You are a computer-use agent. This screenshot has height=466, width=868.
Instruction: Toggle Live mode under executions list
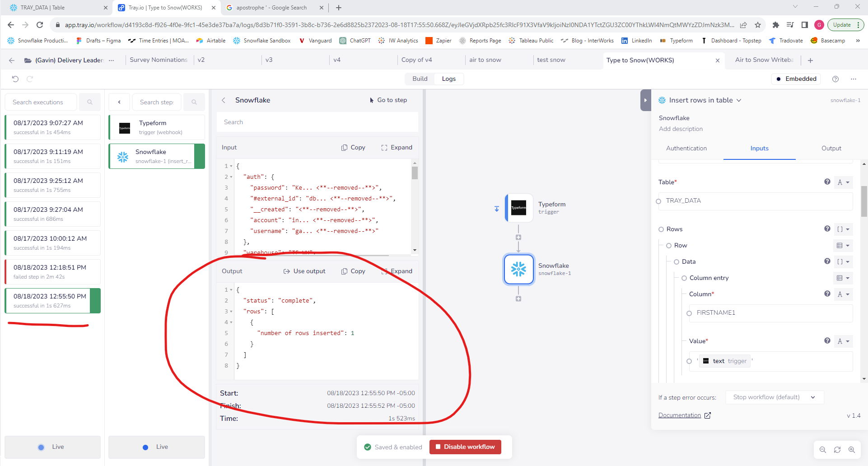pos(52,447)
